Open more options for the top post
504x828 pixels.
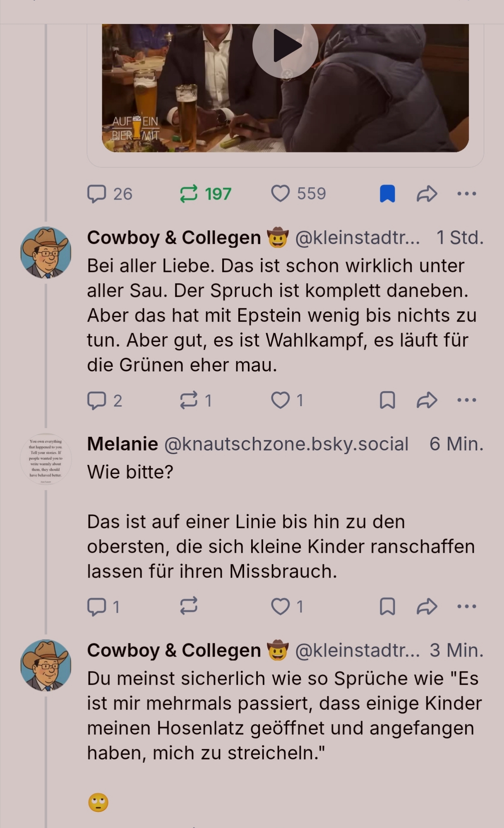tap(467, 194)
